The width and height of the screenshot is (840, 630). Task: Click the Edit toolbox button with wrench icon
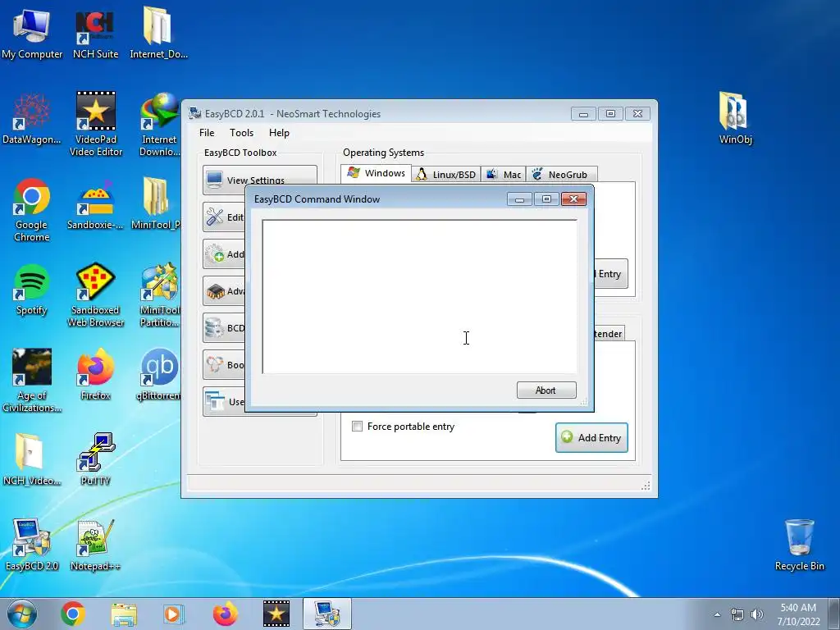[224, 217]
